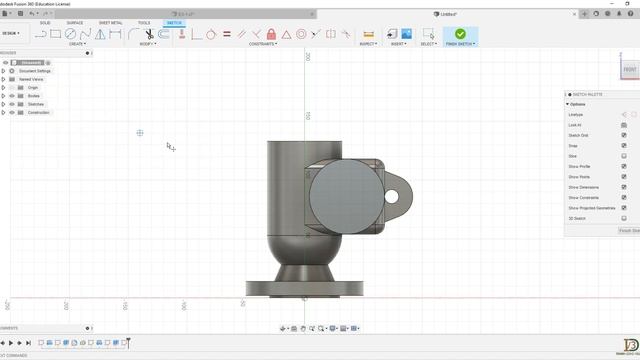Toggle the Show Dimensions checkbox
Image resolution: width=640 pixels, height=360 pixels.
tap(624, 187)
